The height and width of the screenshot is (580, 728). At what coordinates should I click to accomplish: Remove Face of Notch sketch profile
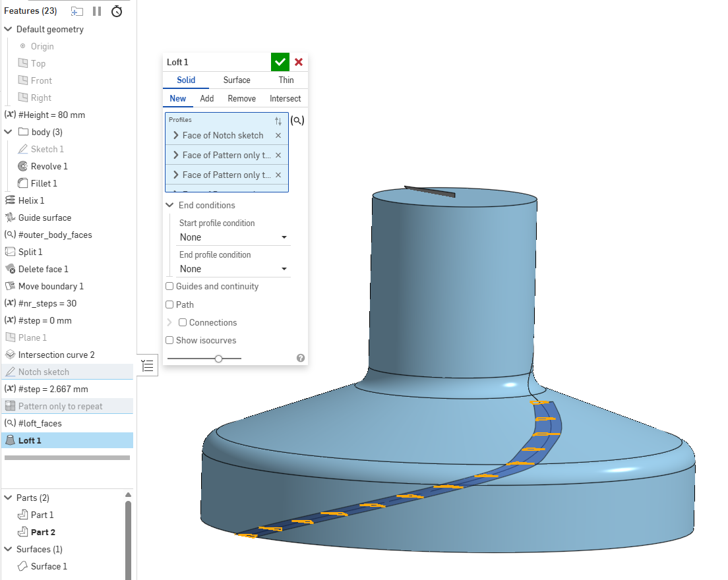point(278,135)
